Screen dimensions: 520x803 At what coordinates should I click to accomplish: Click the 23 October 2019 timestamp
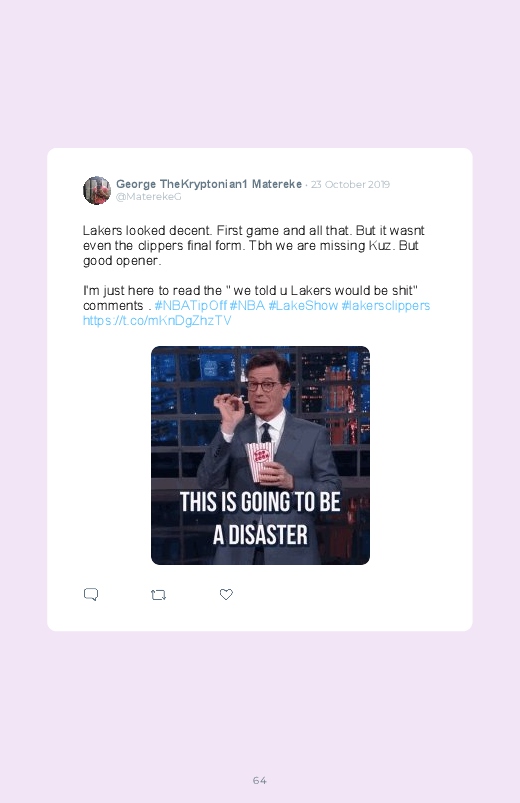[350, 184]
